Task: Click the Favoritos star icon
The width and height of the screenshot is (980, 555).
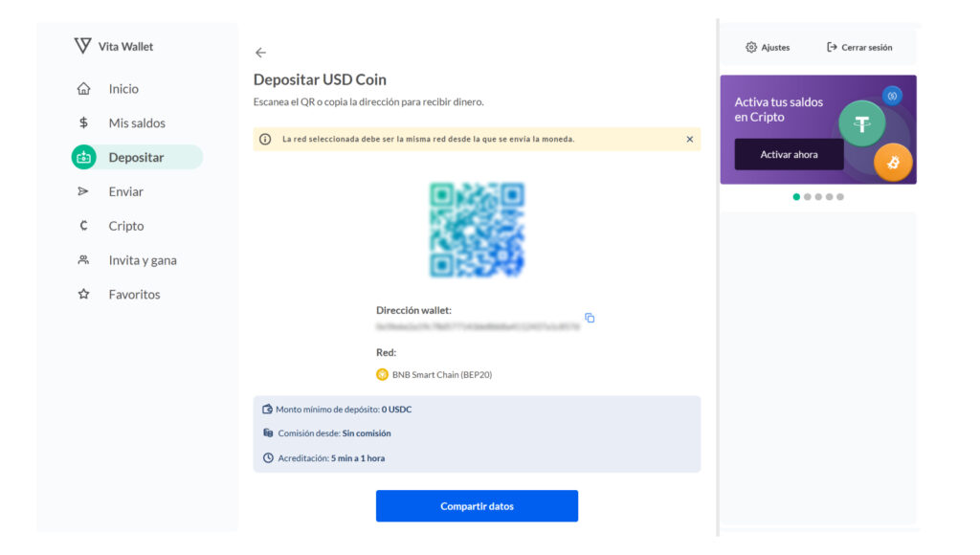Action: (83, 295)
